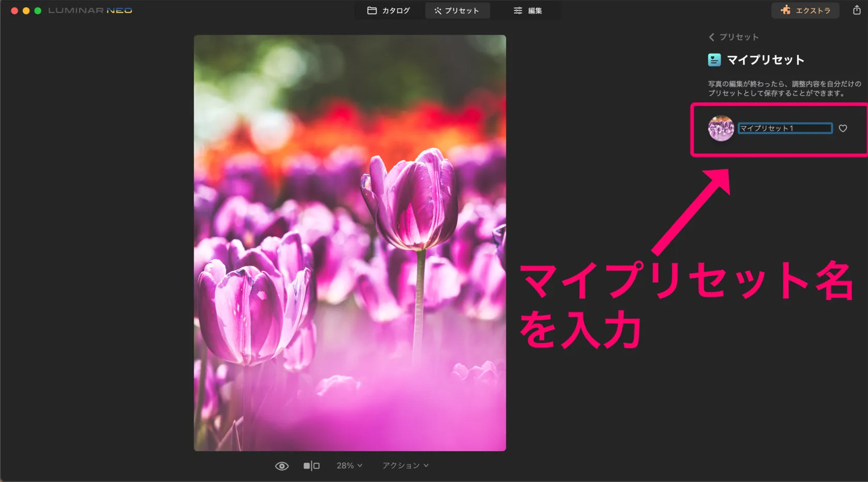Click the Luminar Neo logo
This screenshot has height=482, width=868.
[90, 10]
